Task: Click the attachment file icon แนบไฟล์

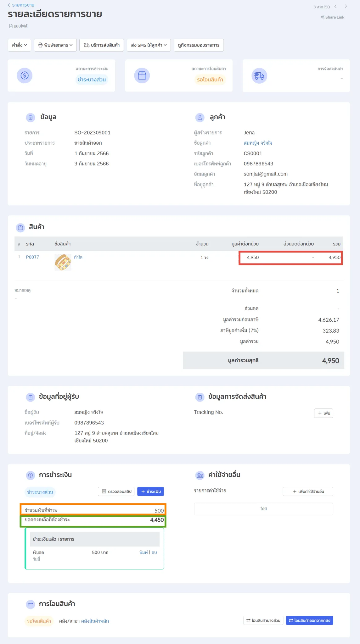Action: tap(11, 26)
